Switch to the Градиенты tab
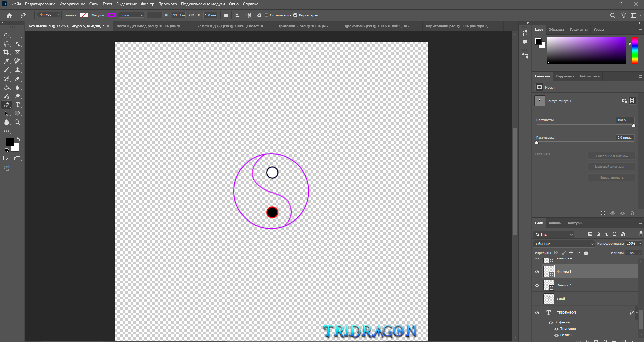The image size is (644, 342). click(578, 29)
